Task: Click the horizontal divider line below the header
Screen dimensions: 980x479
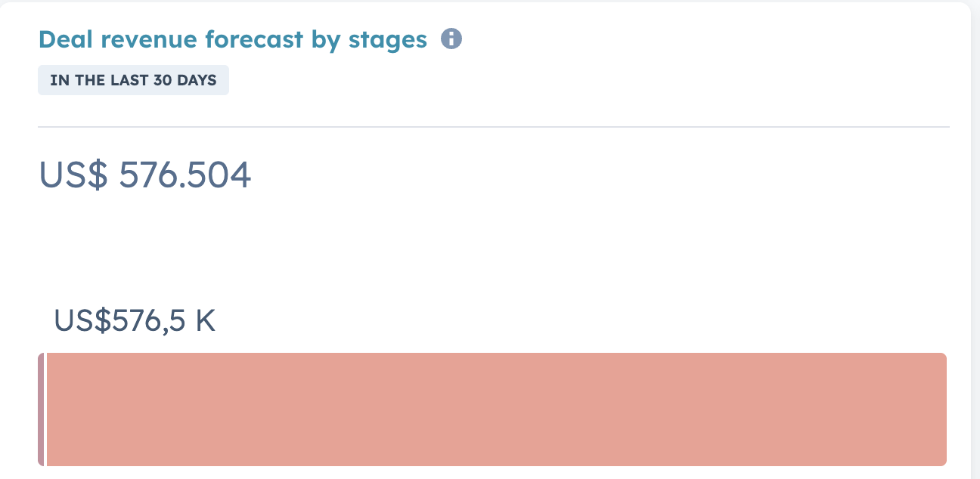Action: [493, 127]
